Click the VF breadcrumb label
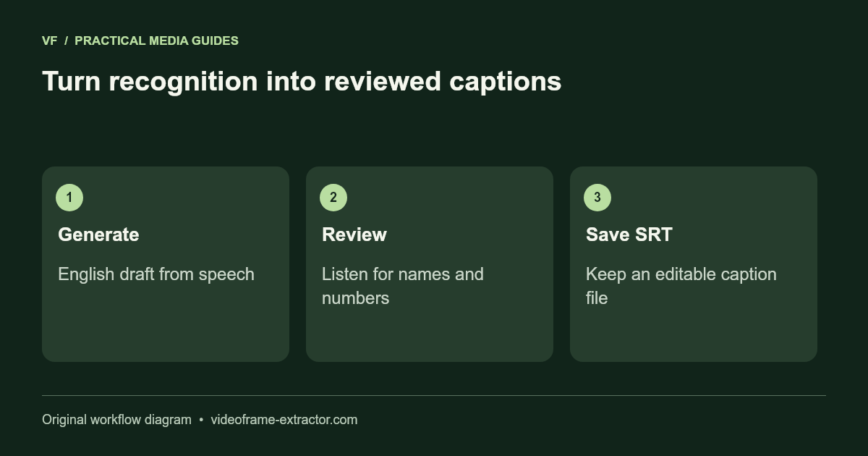 point(49,41)
